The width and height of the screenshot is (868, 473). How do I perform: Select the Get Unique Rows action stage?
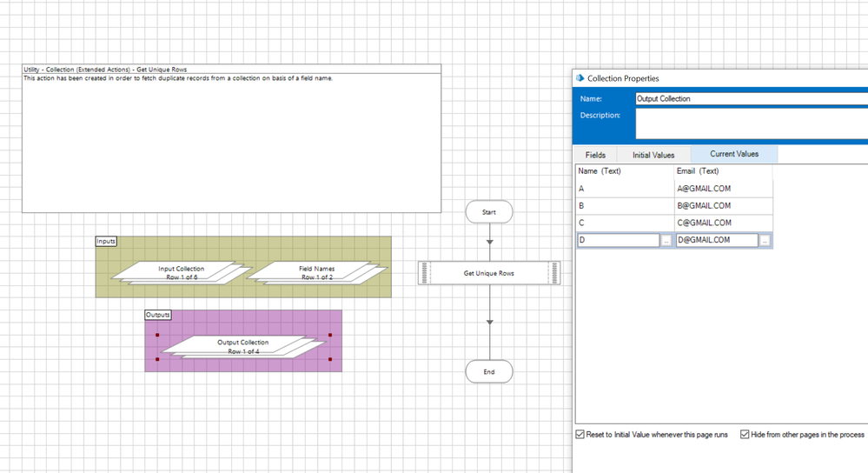click(x=488, y=273)
